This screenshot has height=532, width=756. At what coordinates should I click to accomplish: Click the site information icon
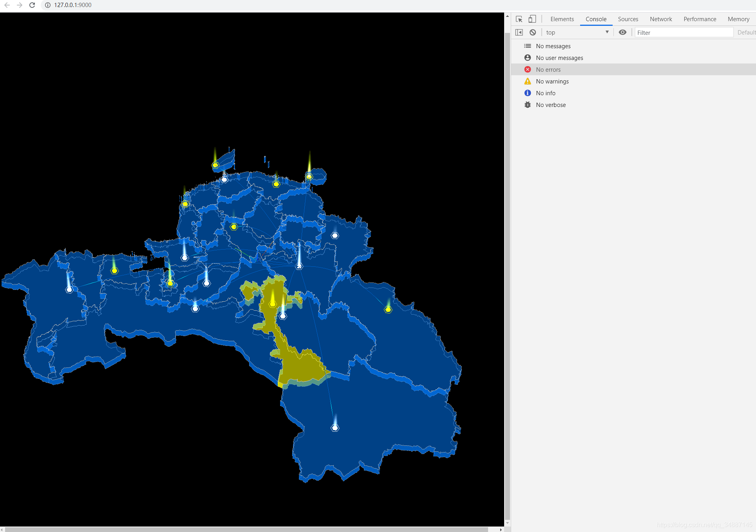pyautogui.click(x=48, y=5)
